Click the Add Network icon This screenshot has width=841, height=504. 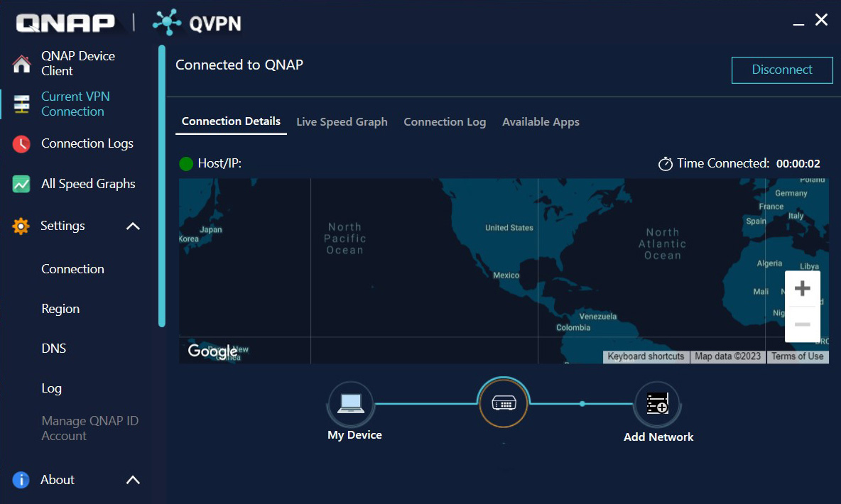[x=658, y=404]
